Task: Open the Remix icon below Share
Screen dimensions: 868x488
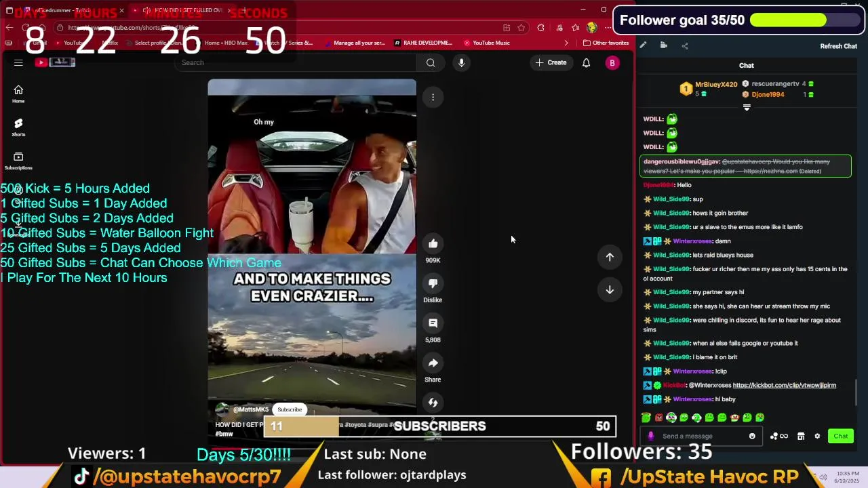Action: pos(433,403)
